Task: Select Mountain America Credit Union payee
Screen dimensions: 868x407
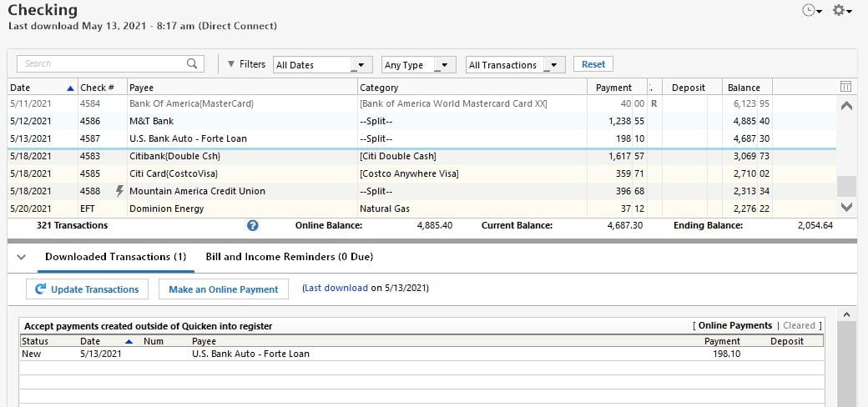Action: pyautogui.click(x=197, y=191)
